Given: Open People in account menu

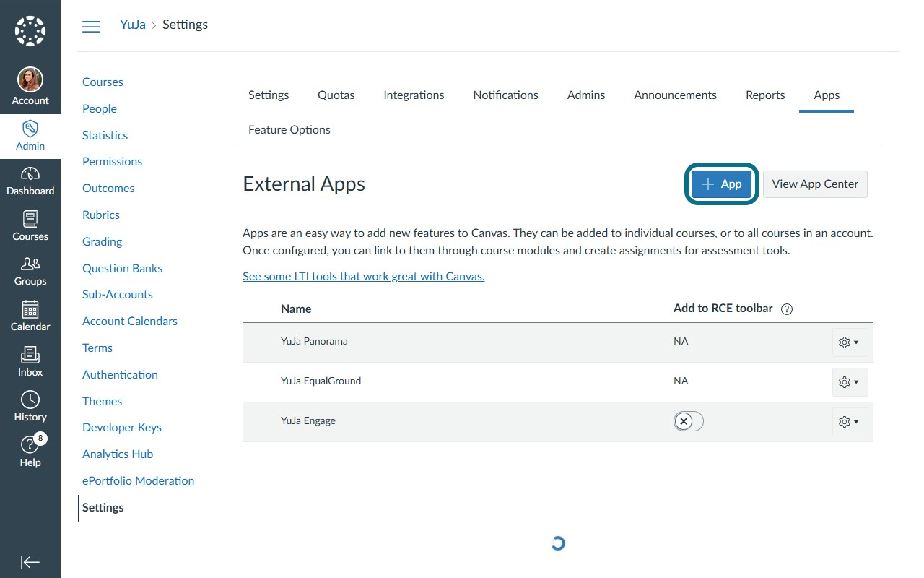Looking at the screenshot, I should click(x=100, y=109).
